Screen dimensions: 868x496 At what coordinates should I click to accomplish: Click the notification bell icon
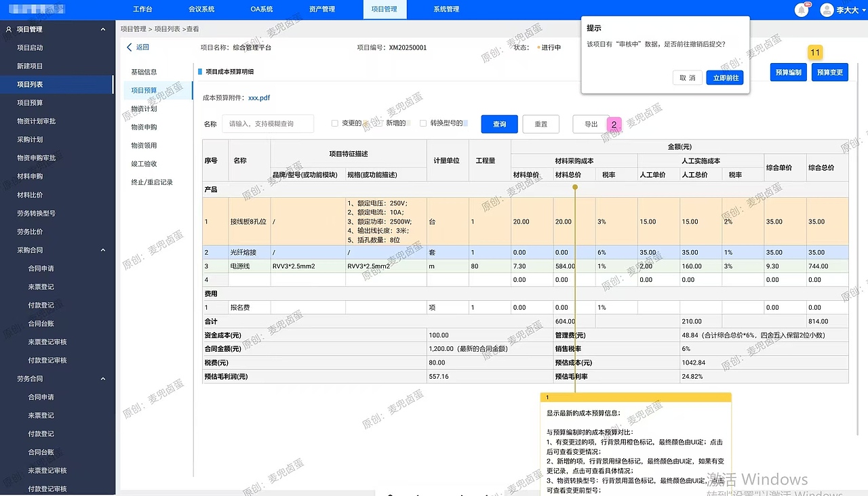tap(801, 9)
